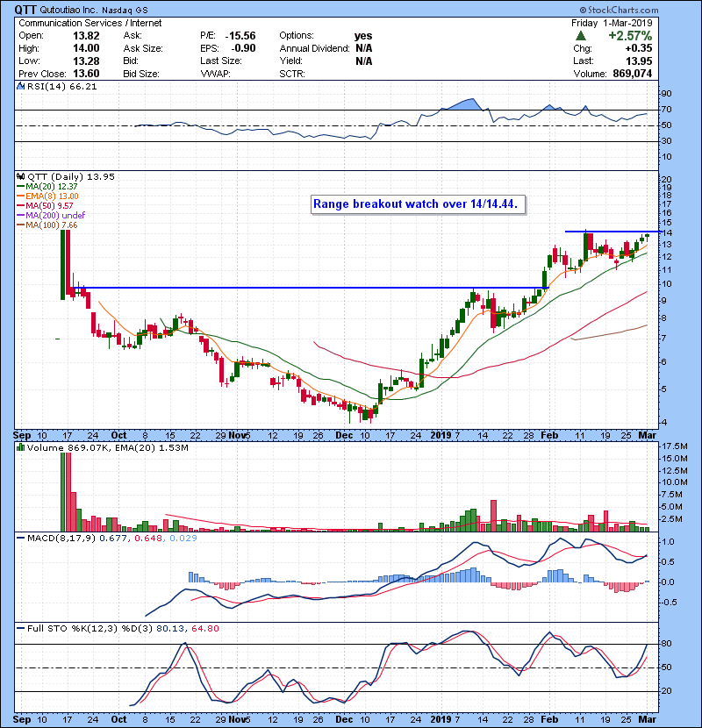Viewport: 702px width, 728px height.
Task: Click the MACD histogram value 0.029
Action: 183,539
